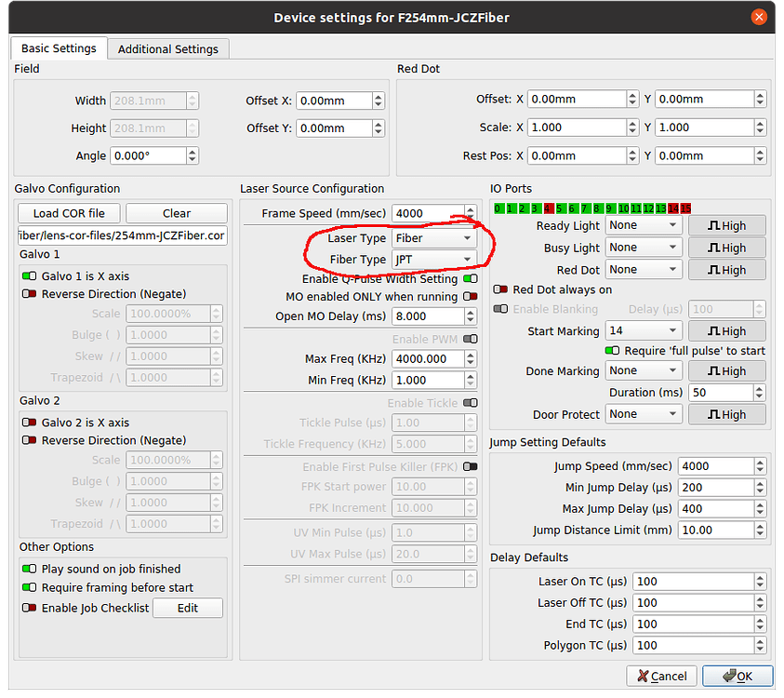Click inside the COR file path field

point(121,235)
